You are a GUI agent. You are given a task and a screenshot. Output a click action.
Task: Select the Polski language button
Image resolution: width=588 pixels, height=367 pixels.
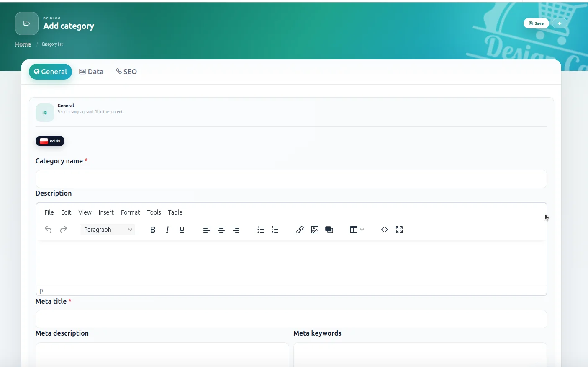[50, 141]
